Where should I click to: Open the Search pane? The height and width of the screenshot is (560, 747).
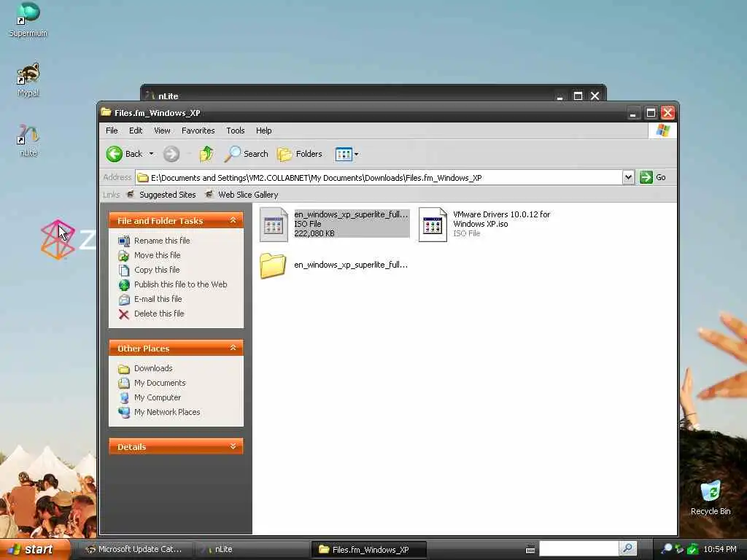tap(247, 154)
